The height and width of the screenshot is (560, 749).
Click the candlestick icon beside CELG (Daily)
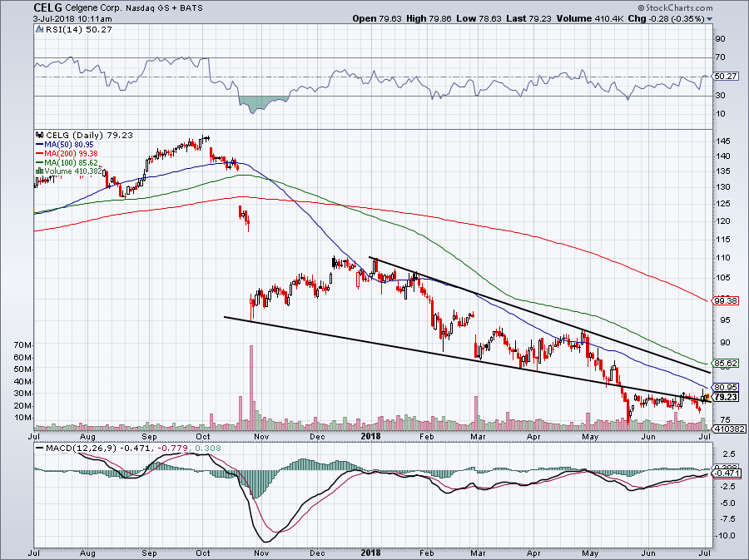pyautogui.click(x=40, y=136)
